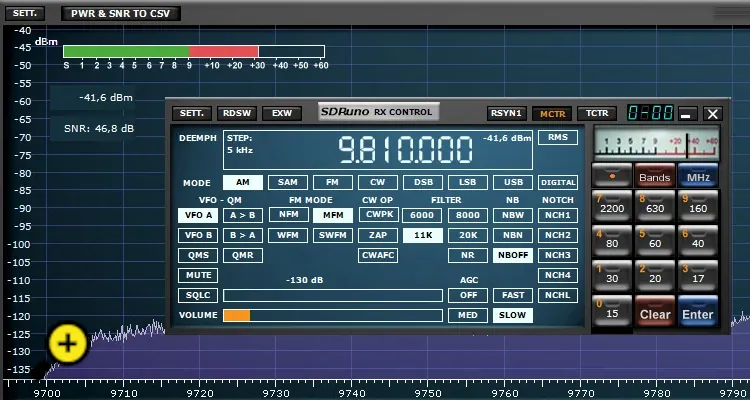Select DSB mode
This screenshot has width=750, height=400.
[423, 182]
